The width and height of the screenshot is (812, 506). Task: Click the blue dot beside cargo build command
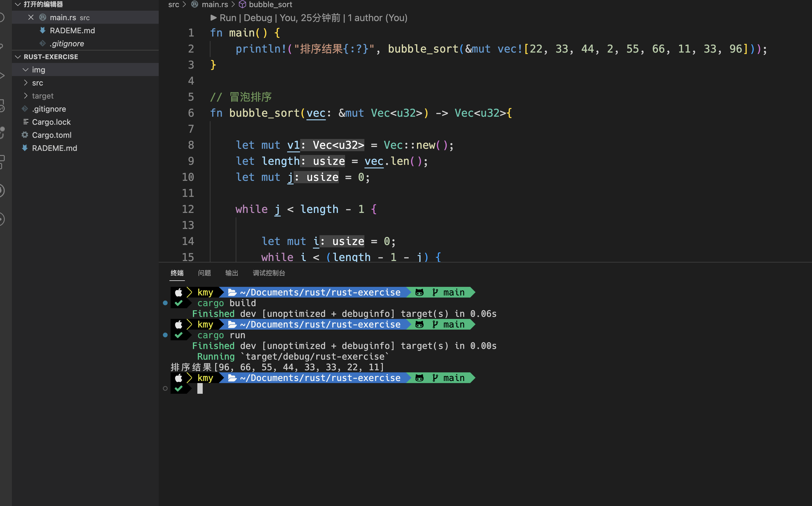point(165,303)
